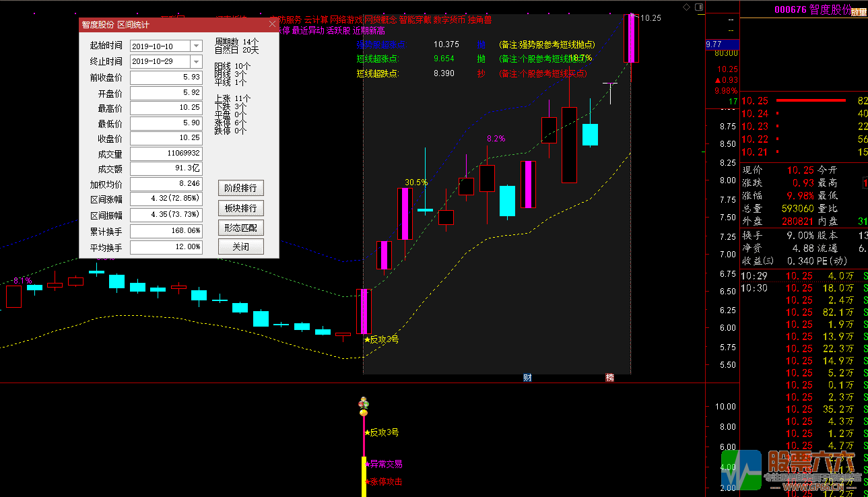The image size is (868, 497).
Task: Click the 智能穿戴 concept tag
Action: tap(415, 20)
